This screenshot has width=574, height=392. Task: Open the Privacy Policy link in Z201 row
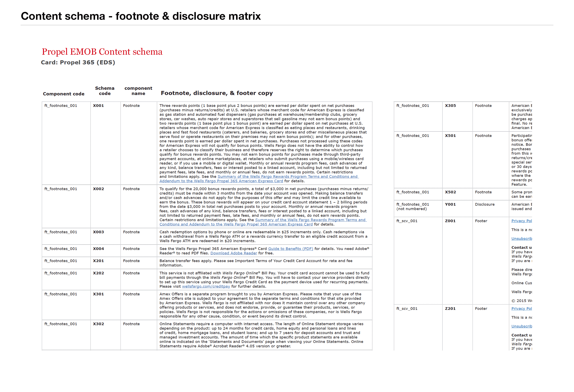click(521, 308)
